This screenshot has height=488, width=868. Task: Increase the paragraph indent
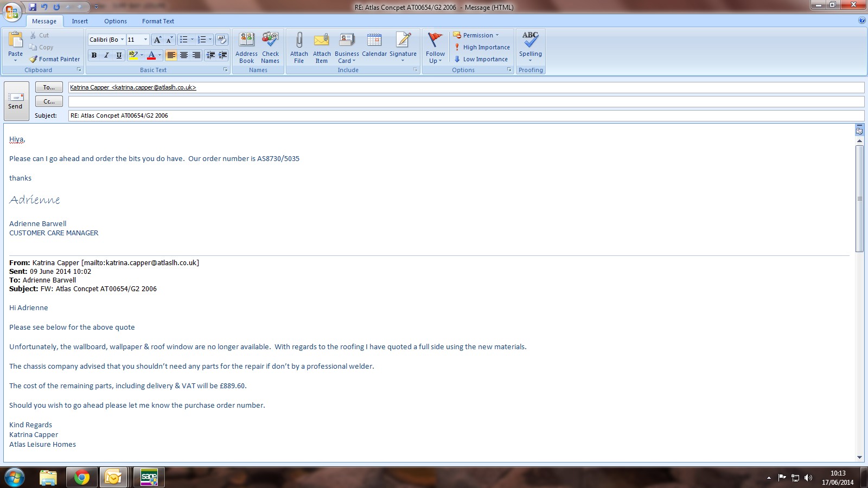[x=222, y=55]
